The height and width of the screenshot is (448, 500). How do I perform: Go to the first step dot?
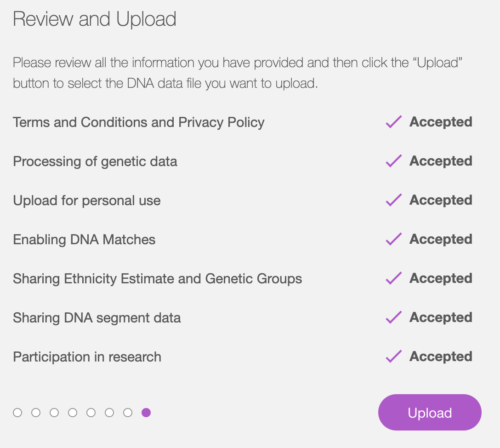(17, 413)
